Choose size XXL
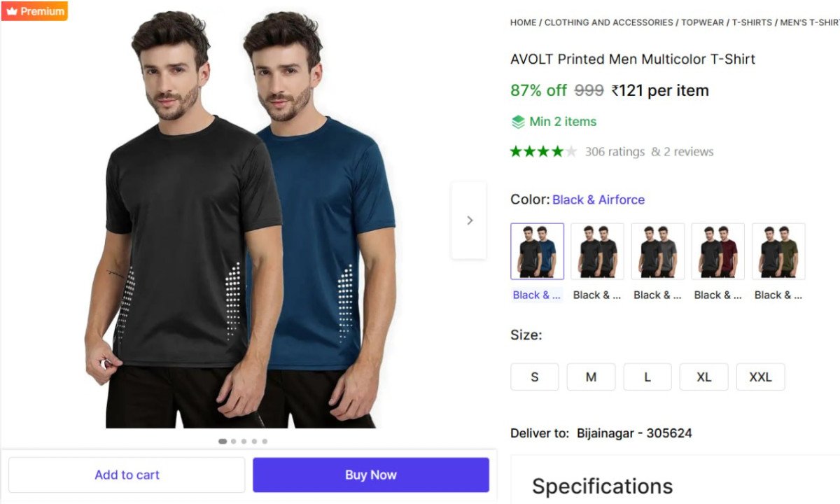This screenshot has height=504, width=840. pyautogui.click(x=760, y=377)
